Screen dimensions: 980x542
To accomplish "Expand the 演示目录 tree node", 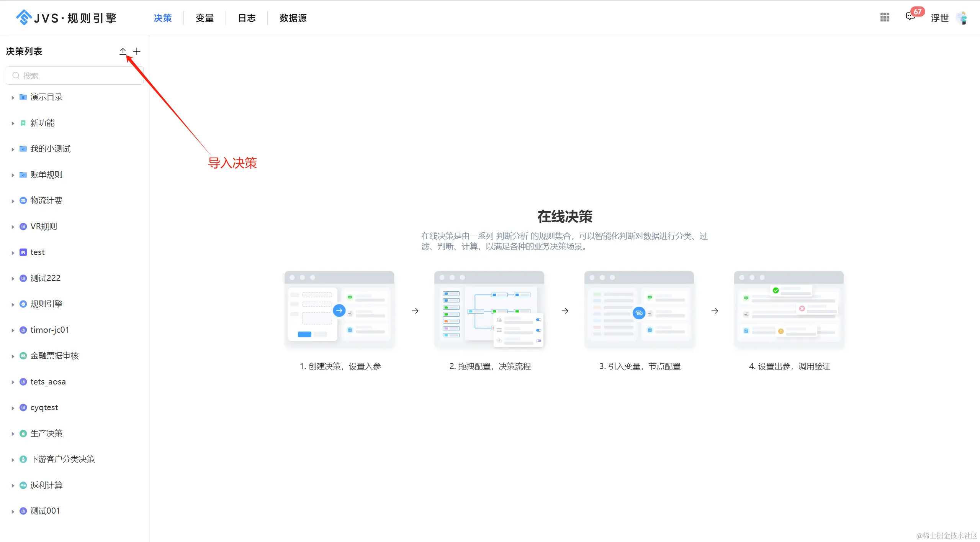I will tap(13, 97).
